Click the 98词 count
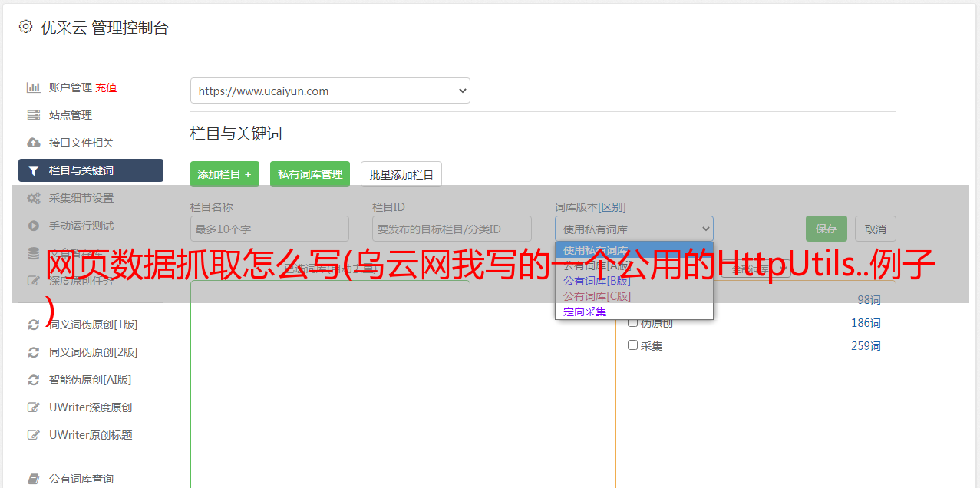The image size is (980, 488). click(x=869, y=300)
